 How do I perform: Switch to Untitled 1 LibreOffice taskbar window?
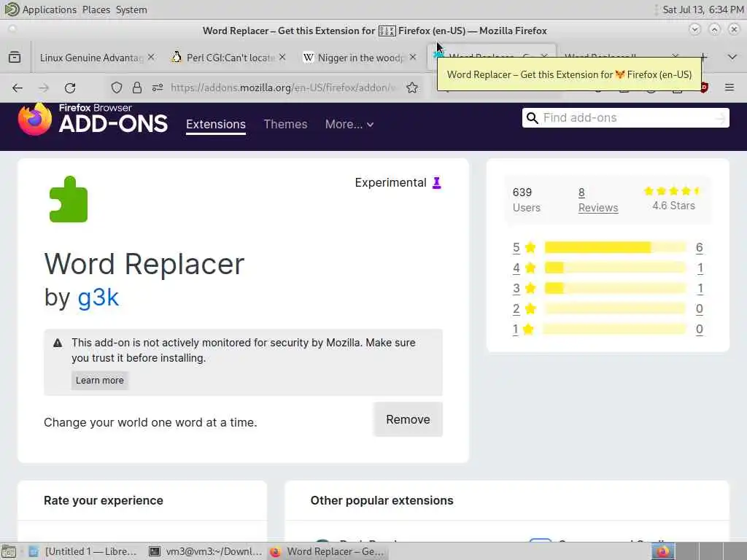[x=83, y=551]
